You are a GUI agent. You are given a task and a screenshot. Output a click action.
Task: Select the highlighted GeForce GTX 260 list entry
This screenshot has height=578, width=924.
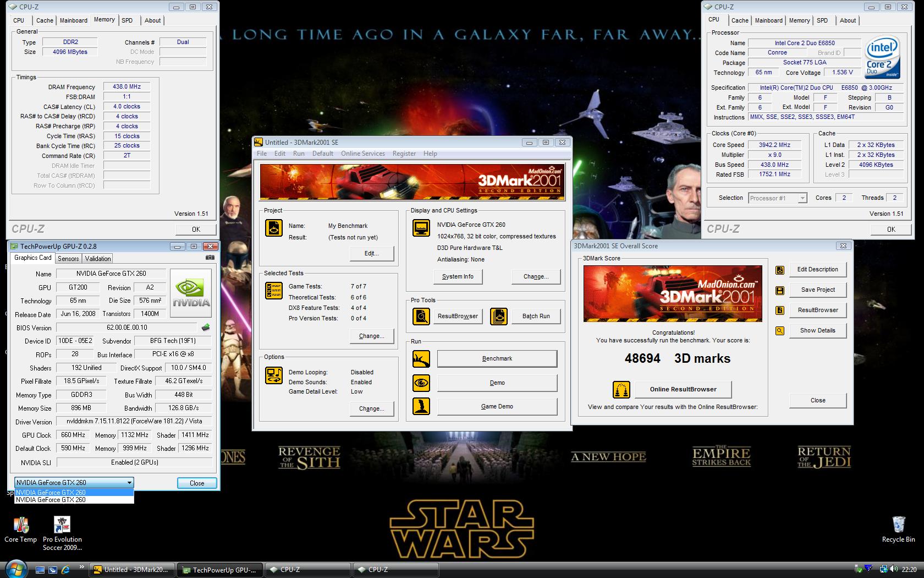pos(74,492)
